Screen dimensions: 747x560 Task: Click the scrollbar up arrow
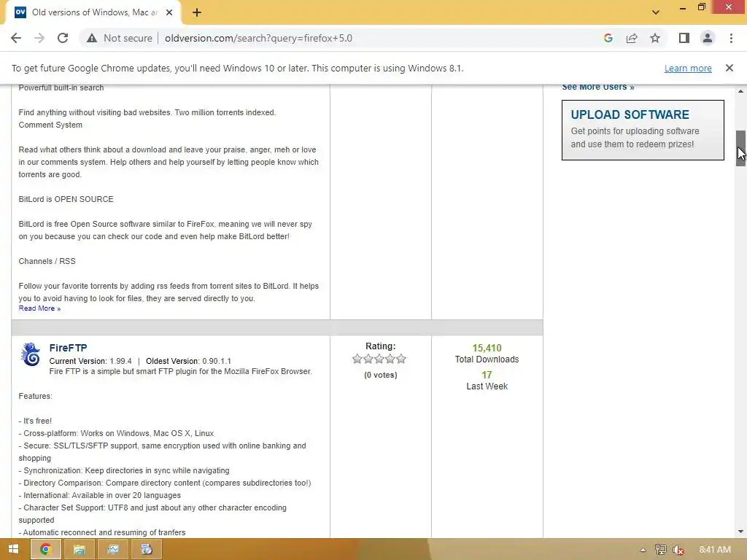(740, 90)
